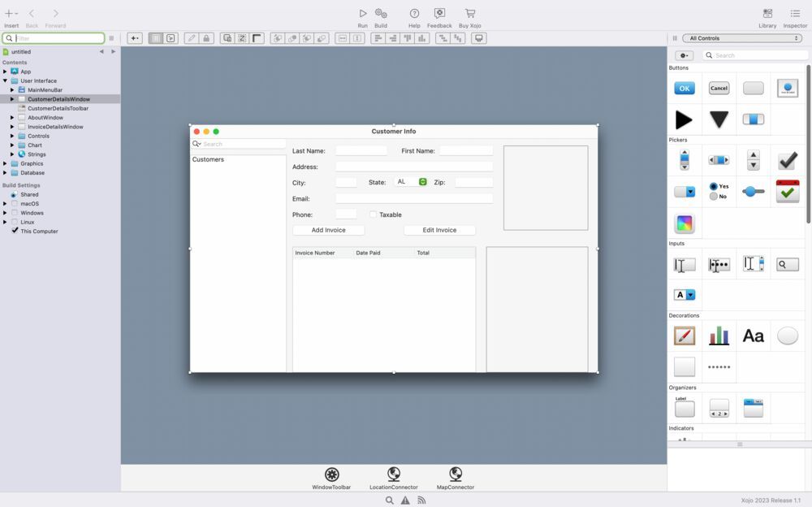Click the align left edges toolbar icon
This screenshot has height=507, width=812.
(378, 38)
